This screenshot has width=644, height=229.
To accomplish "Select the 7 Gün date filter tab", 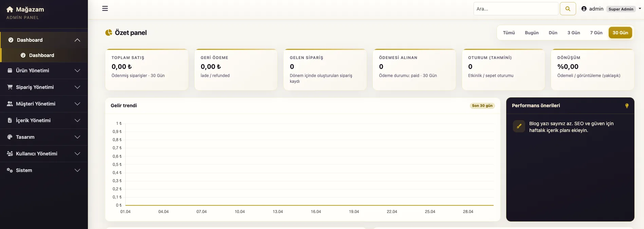I will tap(596, 33).
